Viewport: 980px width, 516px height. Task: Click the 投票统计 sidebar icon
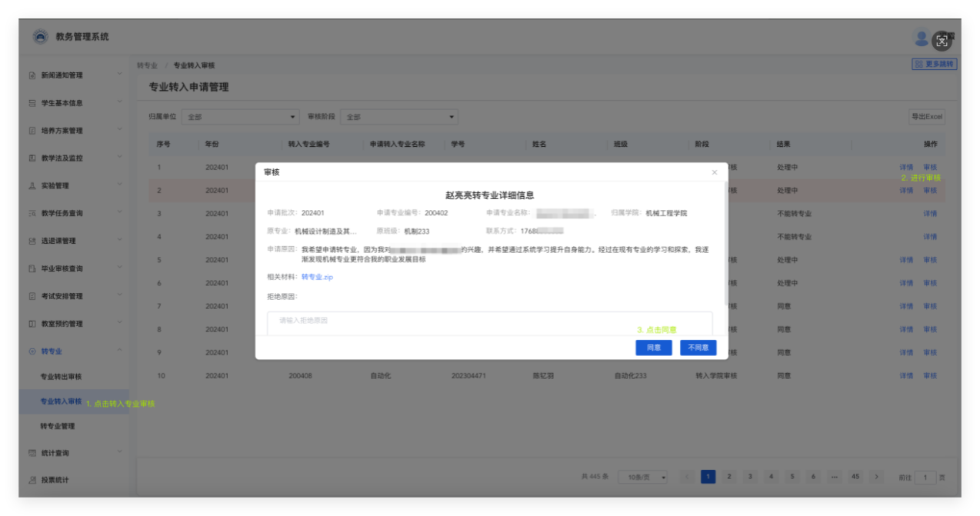pos(32,480)
